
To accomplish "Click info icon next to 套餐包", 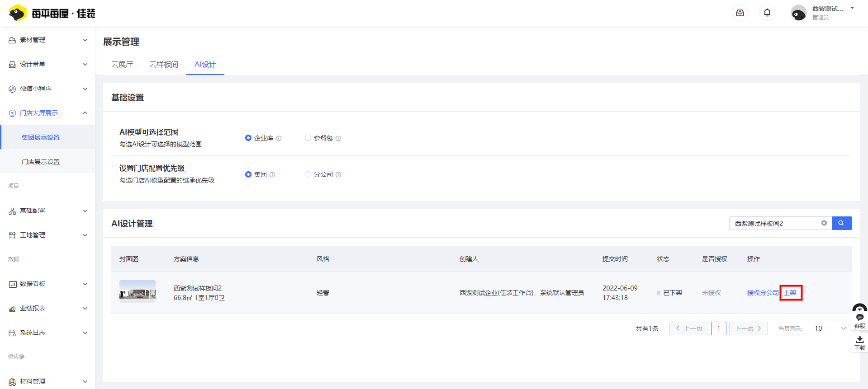I will 338,139.
